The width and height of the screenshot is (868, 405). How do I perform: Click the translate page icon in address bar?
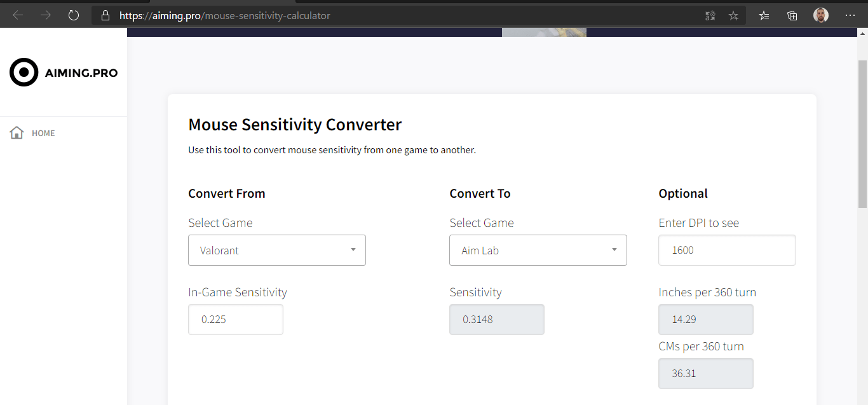[x=710, y=15]
